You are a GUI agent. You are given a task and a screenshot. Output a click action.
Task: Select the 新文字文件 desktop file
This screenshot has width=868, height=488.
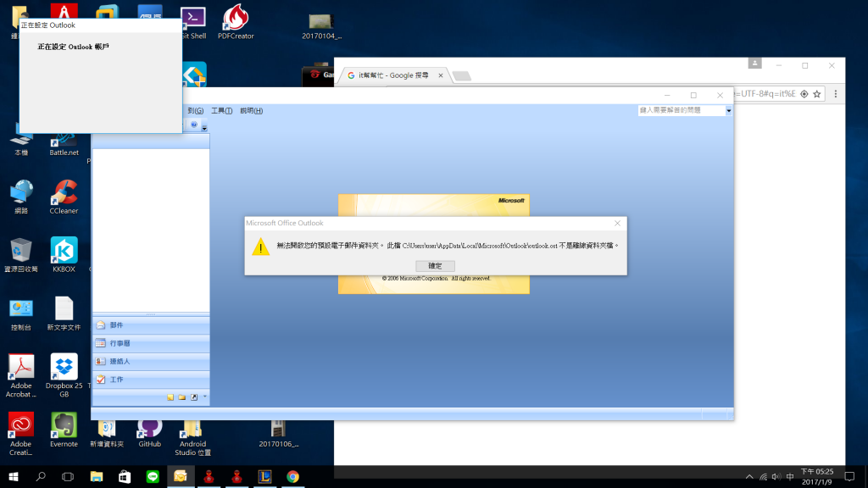[64, 313]
